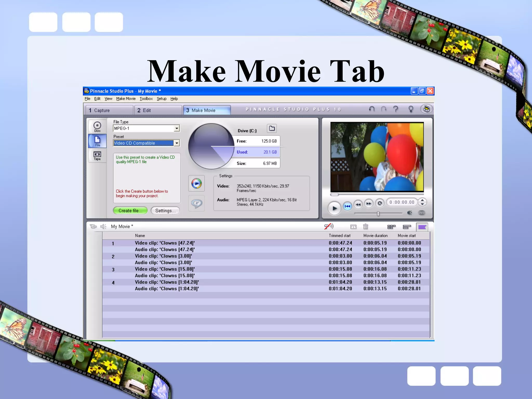Open the Edit menu
The width and height of the screenshot is (532, 399).
(97, 99)
